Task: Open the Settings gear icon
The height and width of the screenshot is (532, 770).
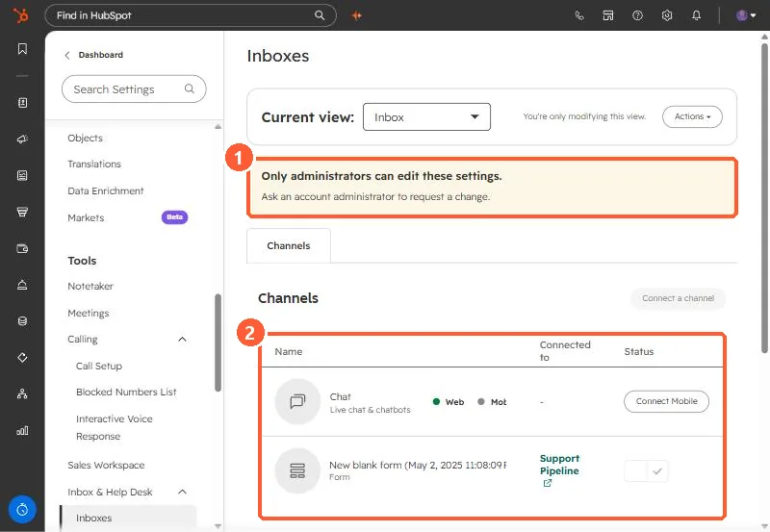Action: pos(667,15)
